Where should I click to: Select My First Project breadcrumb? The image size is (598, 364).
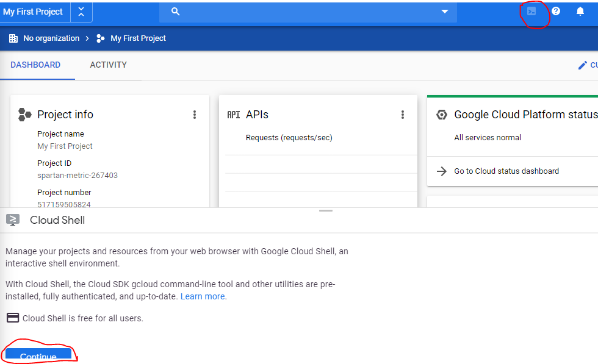138,38
